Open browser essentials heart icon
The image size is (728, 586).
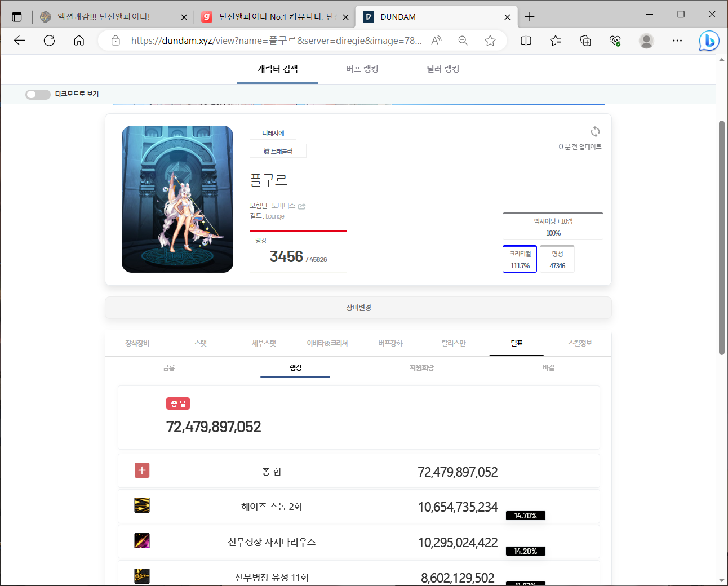coord(615,41)
